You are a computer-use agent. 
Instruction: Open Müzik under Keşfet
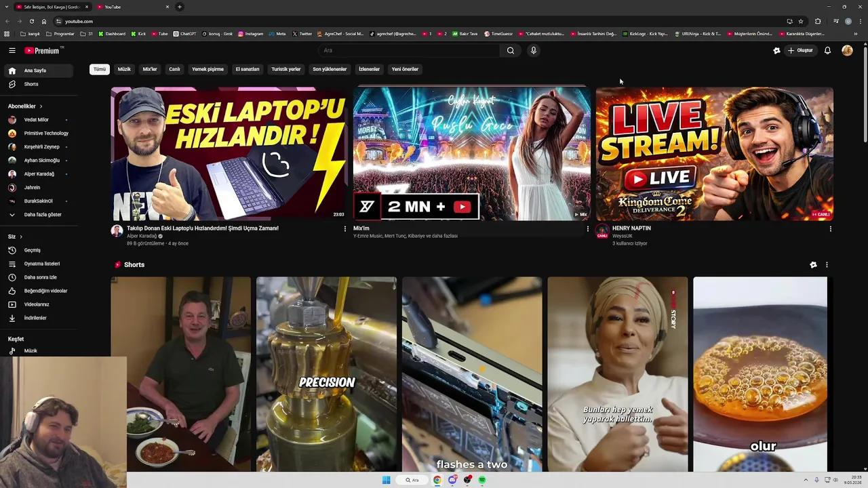click(38, 351)
